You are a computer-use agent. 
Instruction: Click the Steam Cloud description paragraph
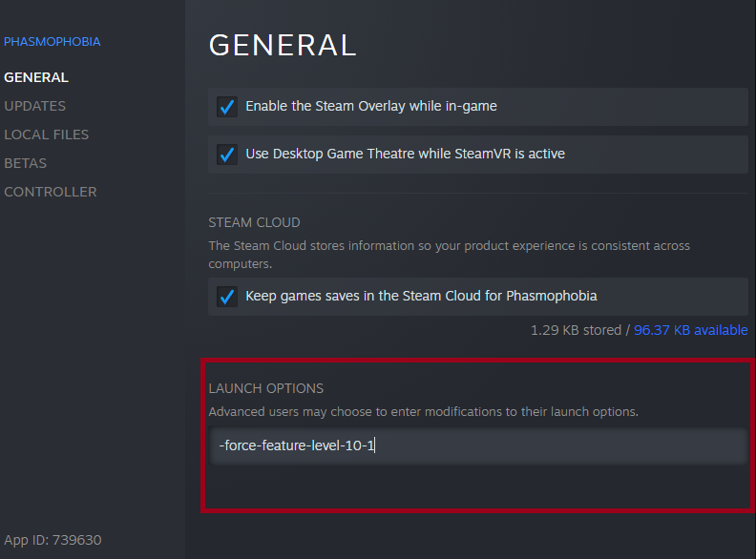point(449,254)
